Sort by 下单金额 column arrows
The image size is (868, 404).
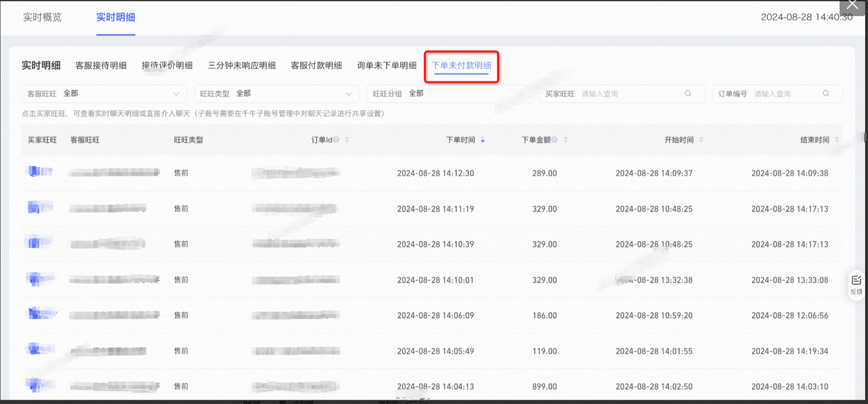click(x=566, y=140)
